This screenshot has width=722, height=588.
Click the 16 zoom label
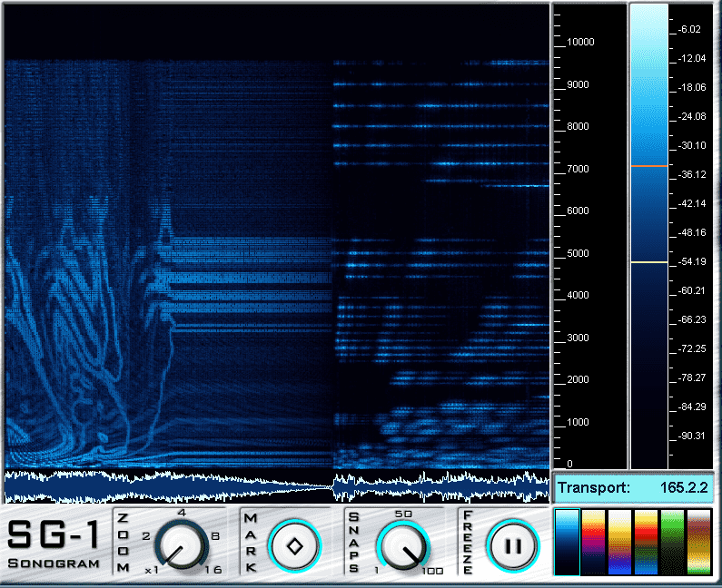(213, 570)
